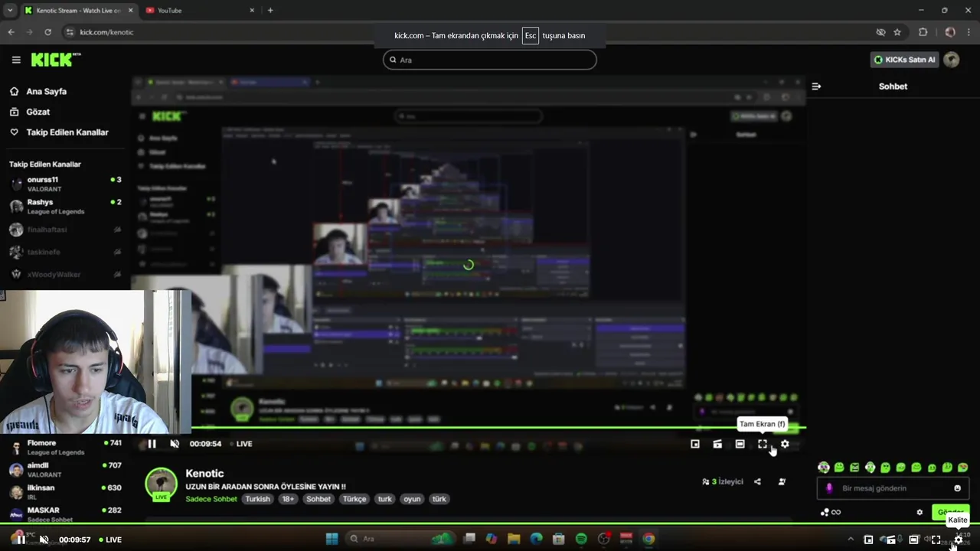980x551 pixels.
Task: Open a new browser tab
Action: tap(270, 11)
